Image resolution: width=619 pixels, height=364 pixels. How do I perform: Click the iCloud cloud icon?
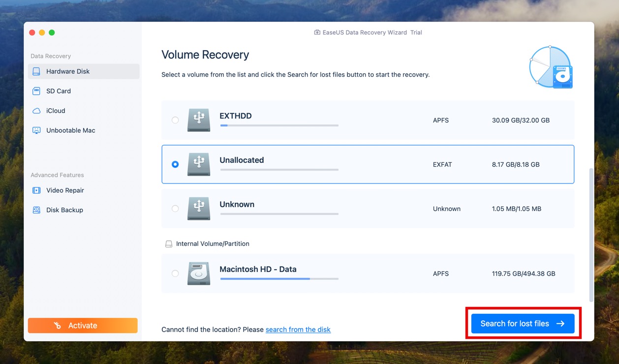[36, 111]
